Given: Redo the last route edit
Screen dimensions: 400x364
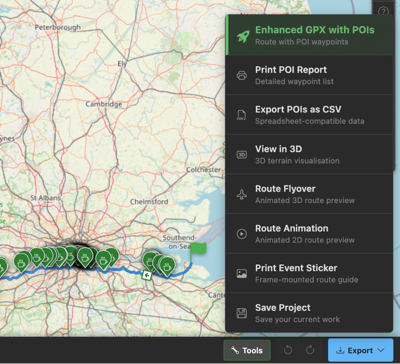Looking at the screenshot, I should click(310, 350).
